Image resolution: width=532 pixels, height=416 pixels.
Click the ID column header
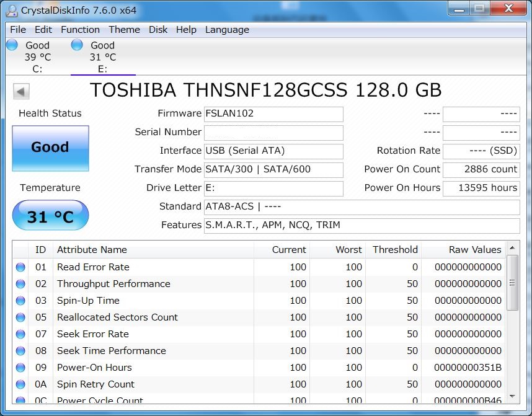tap(40, 250)
